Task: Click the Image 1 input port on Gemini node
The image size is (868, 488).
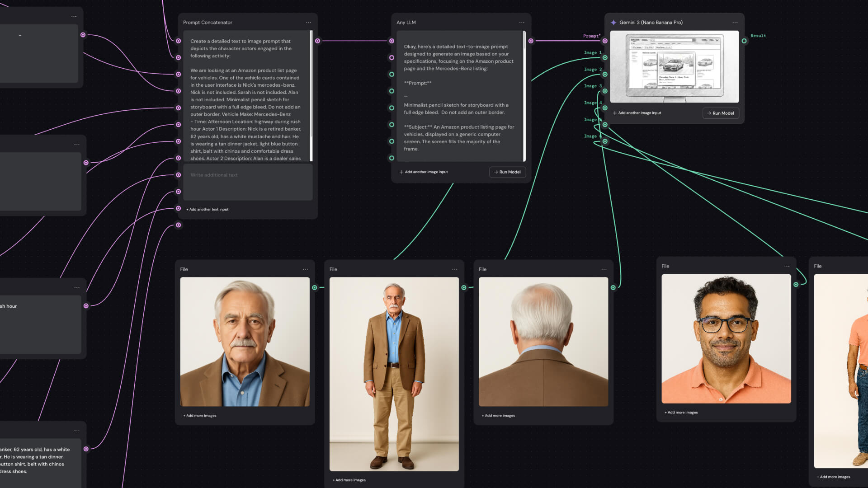Action: coord(605,58)
